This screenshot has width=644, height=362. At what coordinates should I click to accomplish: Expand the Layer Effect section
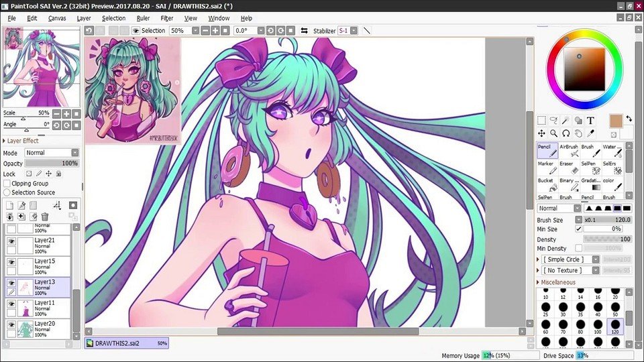pyautogui.click(x=21, y=141)
